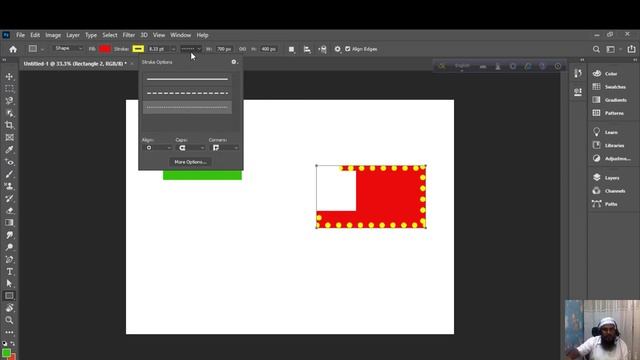Image resolution: width=640 pixels, height=360 pixels.
Task: Open the Corners dropdown in Stroke Options
Action: [224, 148]
